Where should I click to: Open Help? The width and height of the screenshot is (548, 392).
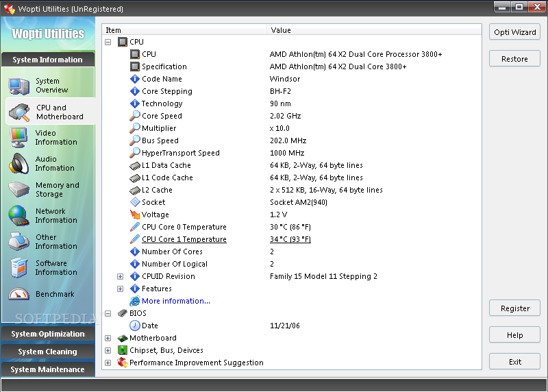(x=515, y=335)
